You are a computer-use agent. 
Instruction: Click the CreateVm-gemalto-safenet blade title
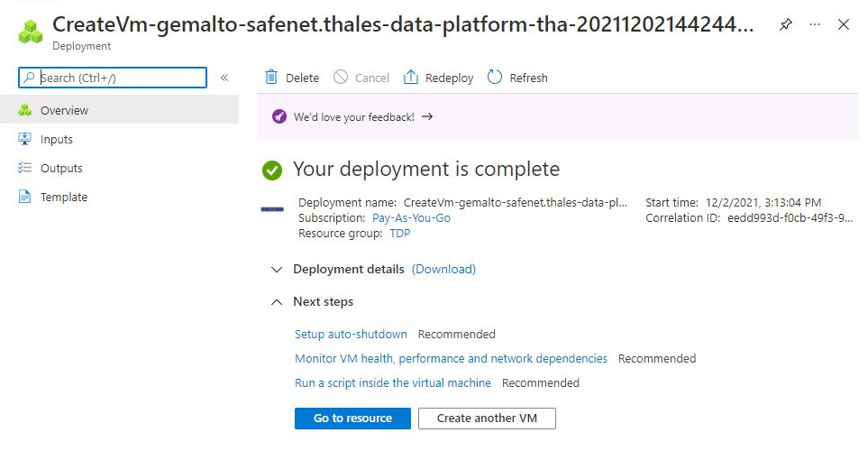pos(403,25)
